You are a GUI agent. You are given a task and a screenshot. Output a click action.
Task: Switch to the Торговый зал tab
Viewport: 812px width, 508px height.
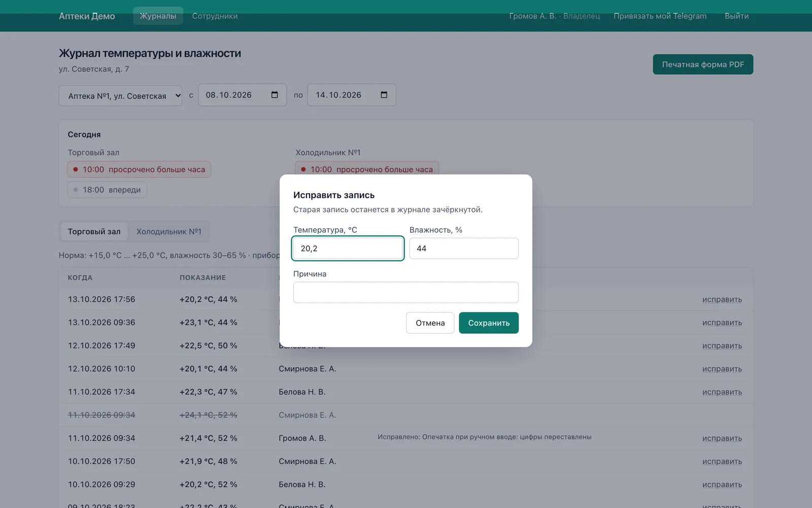pos(94,232)
